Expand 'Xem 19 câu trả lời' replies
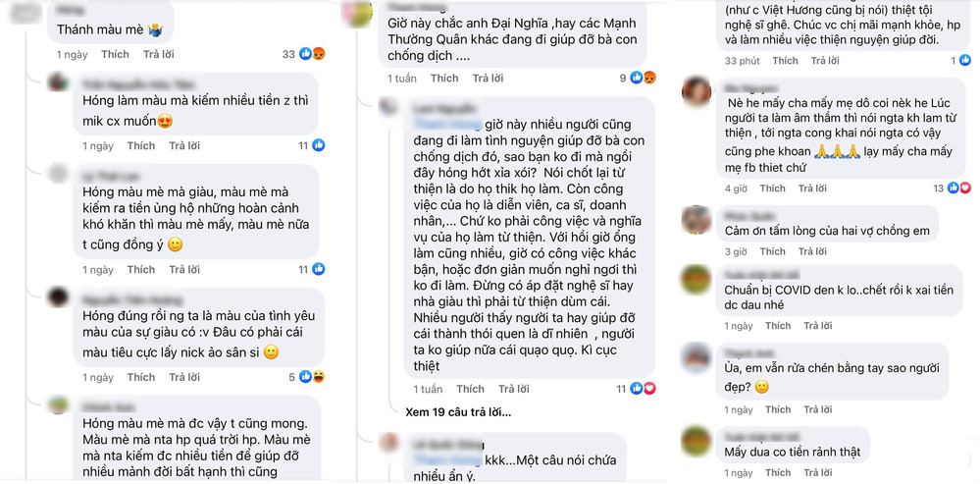The height and width of the screenshot is (484, 980). pyautogui.click(x=458, y=412)
